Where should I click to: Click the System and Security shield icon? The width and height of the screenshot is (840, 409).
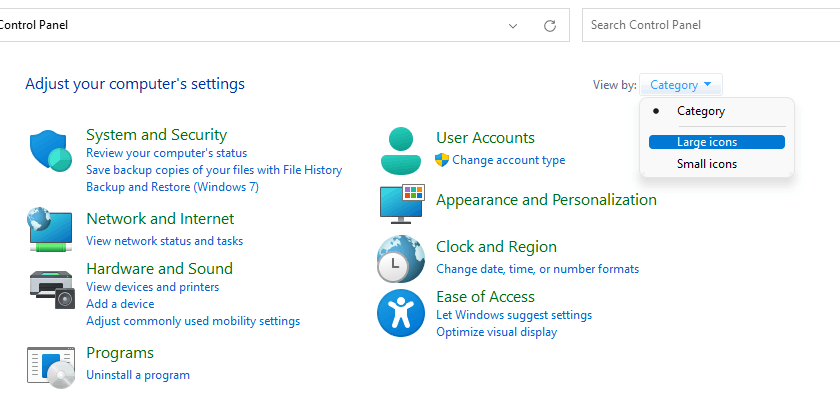pos(50,152)
